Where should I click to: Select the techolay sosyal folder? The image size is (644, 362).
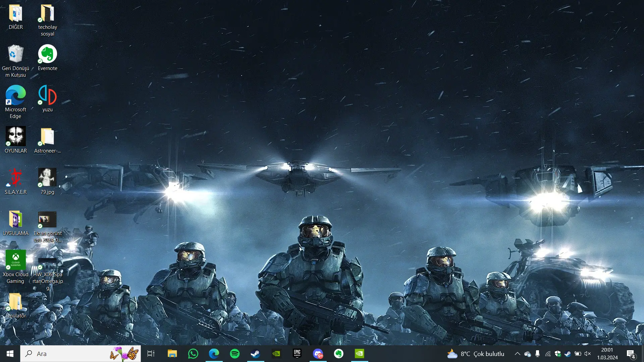point(47,20)
